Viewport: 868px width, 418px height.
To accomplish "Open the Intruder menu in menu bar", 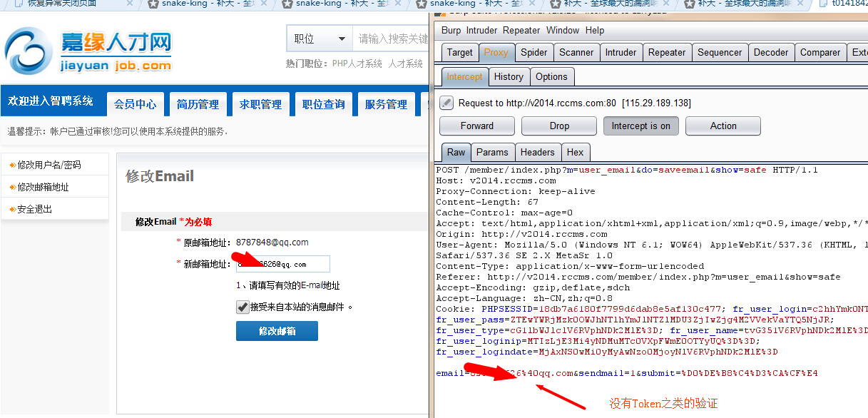I will pos(482,31).
